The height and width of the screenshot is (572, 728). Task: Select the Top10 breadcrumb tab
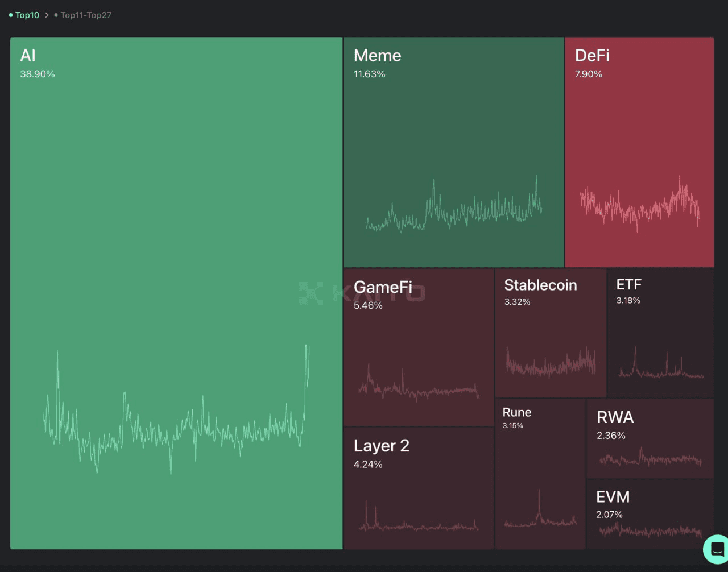(24, 15)
